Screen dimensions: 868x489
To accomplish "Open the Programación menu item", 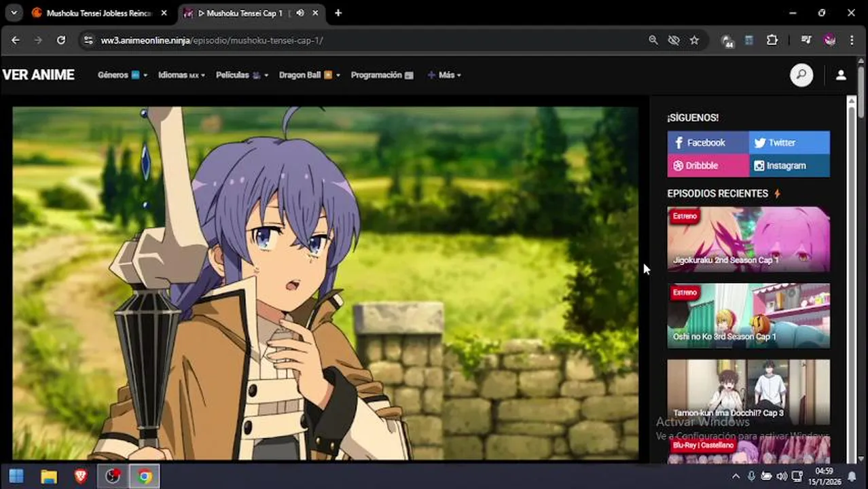I will click(x=382, y=75).
